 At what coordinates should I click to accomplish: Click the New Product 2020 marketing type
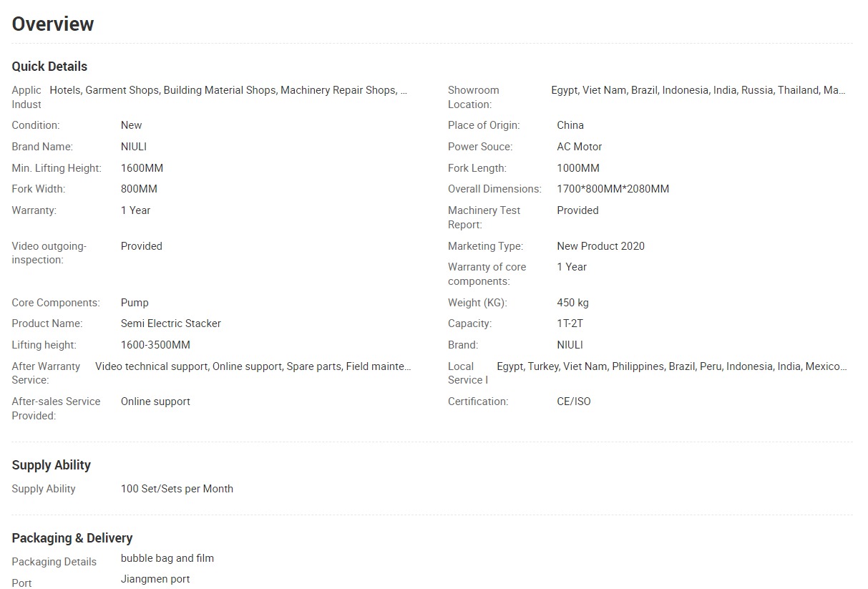(600, 246)
